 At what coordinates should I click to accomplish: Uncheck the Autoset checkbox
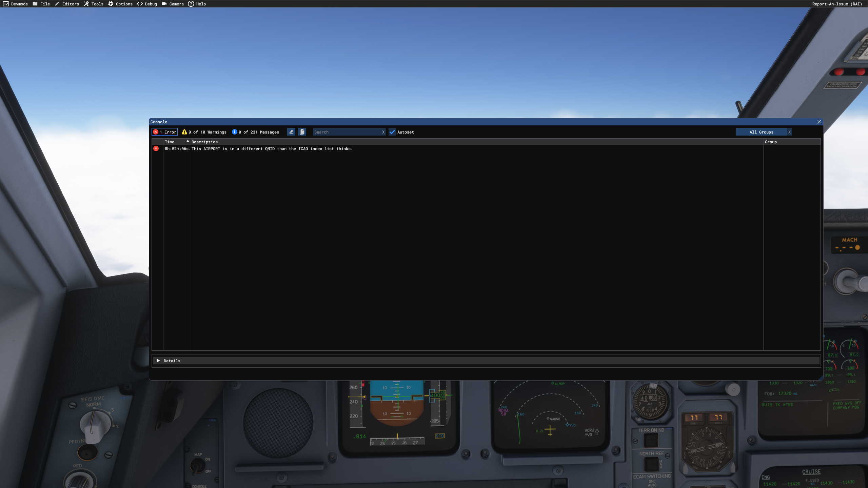[392, 132]
